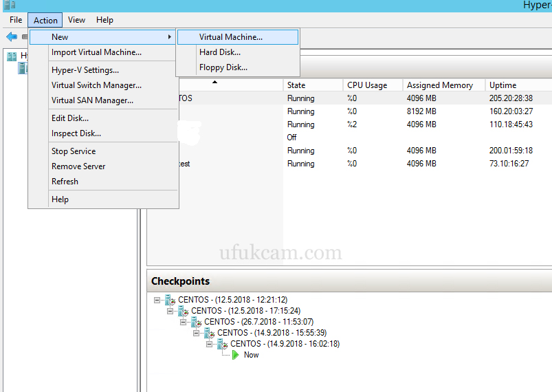Select the Now entry in Checkpoints tree
Viewport: 552px width, 392px height.
pos(252,355)
